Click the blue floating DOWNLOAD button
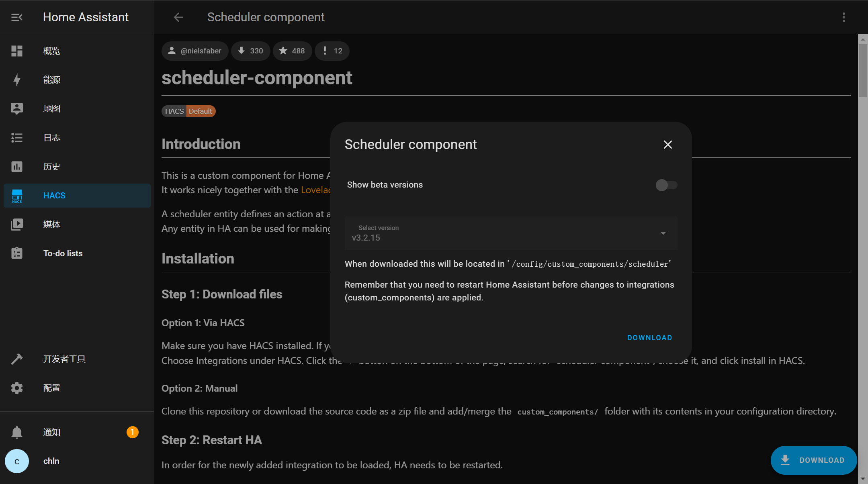 coord(813,460)
